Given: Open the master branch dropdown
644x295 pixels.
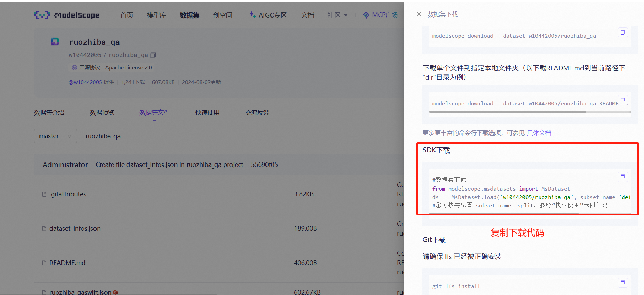Looking at the screenshot, I should pyautogui.click(x=55, y=136).
